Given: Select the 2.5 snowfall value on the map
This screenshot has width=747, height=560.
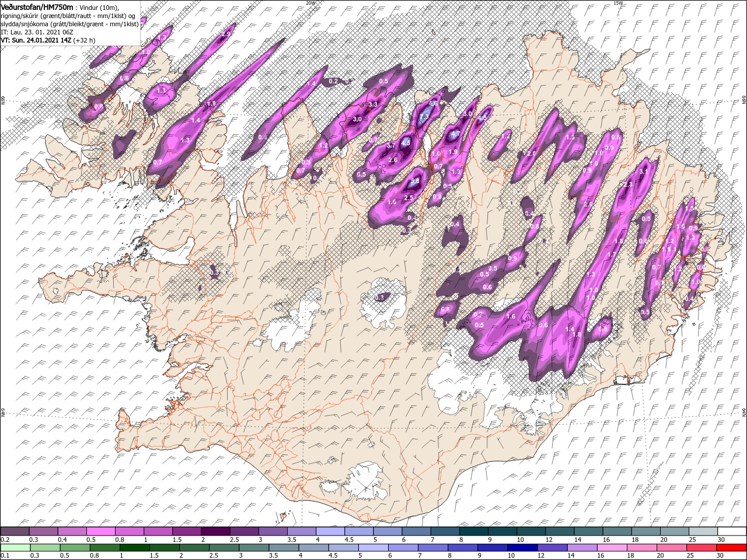Looking at the screenshot, I should coord(409,198).
